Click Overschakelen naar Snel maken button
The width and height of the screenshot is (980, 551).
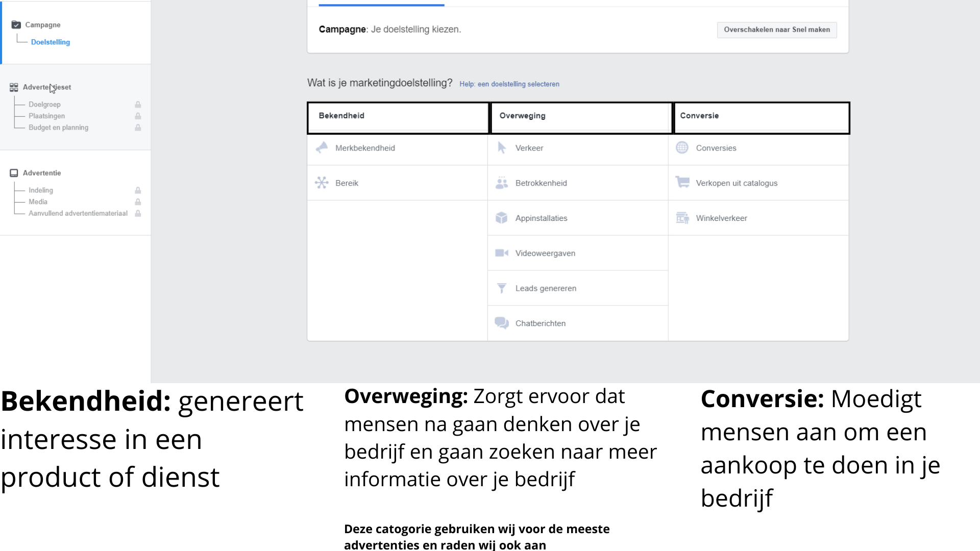776,30
